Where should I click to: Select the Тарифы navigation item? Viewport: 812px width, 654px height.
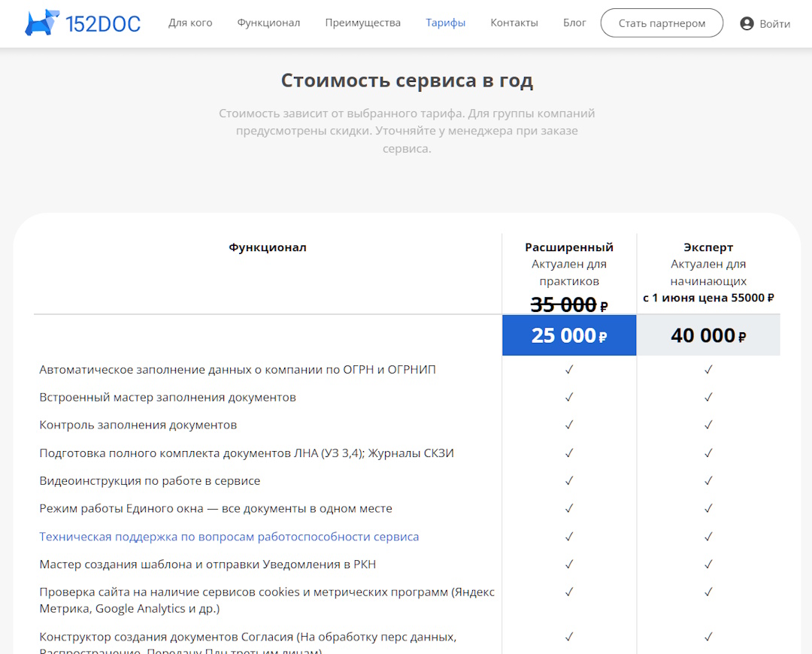[445, 23]
